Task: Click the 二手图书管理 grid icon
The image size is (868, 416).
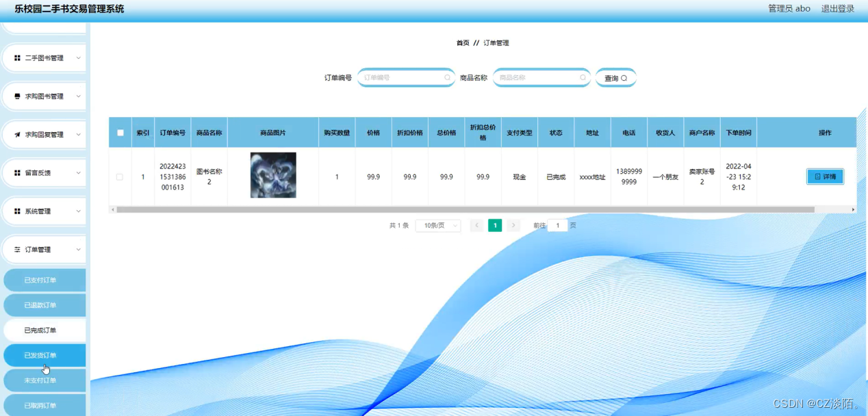Action: coord(18,58)
